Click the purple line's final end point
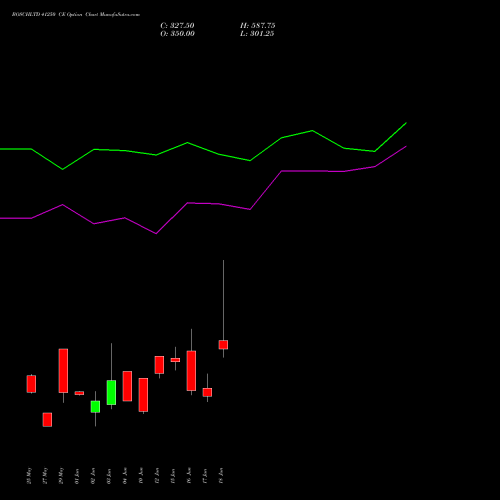500x500 pixels. coord(406,146)
